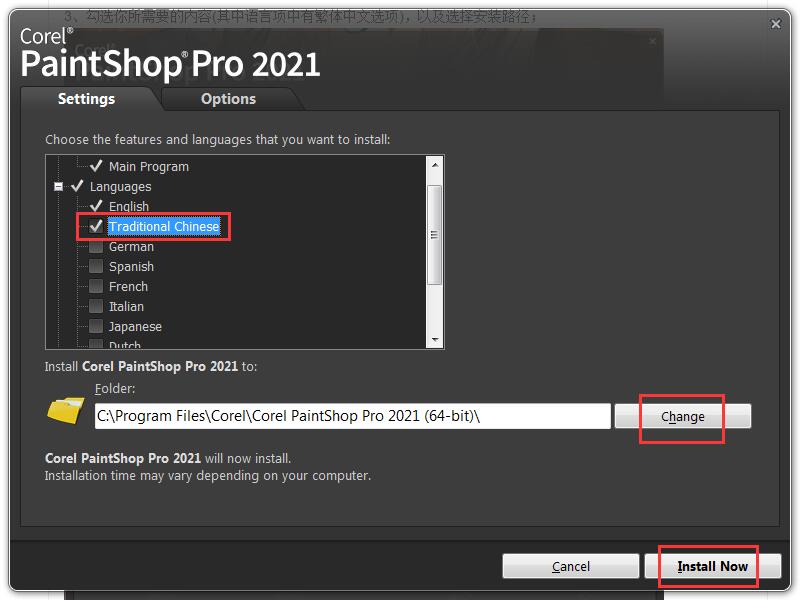This screenshot has height=600, width=800.
Task: Check the French language box
Action: (x=96, y=286)
